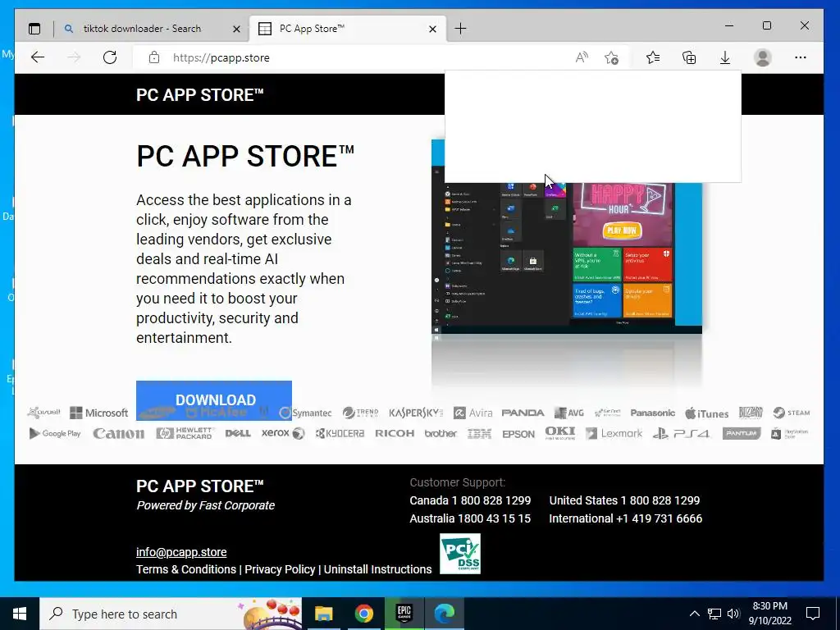
Task: Click the Dell logo
Action: 238,433
